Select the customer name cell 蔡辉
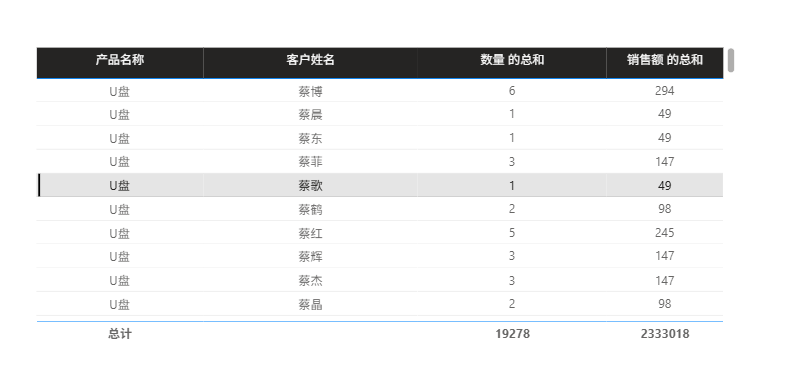This screenshot has width=810, height=387. (310, 256)
